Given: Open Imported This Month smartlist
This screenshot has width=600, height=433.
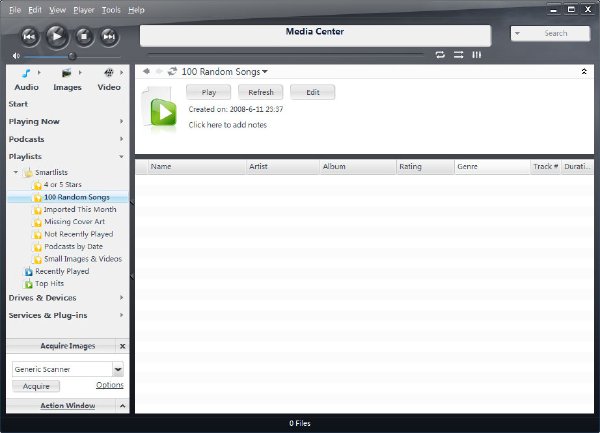Looking at the screenshot, I should click(80, 210).
